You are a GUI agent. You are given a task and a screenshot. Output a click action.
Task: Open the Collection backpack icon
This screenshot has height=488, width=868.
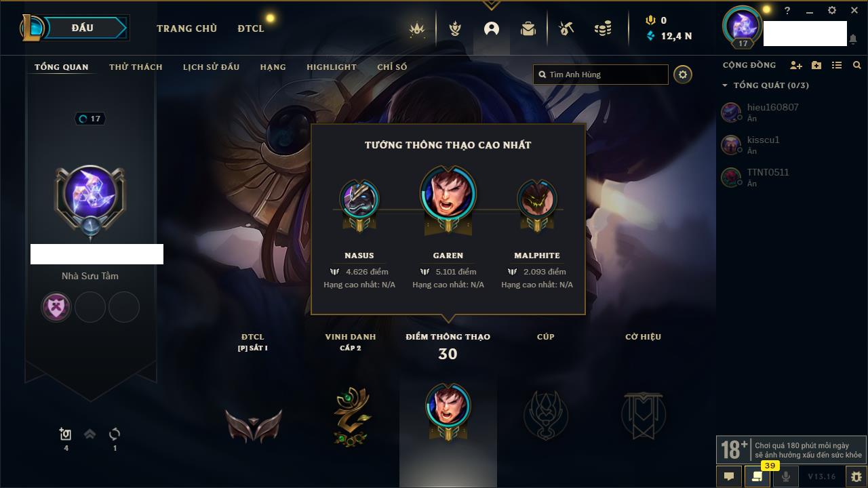pyautogui.click(x=528, y=28)
